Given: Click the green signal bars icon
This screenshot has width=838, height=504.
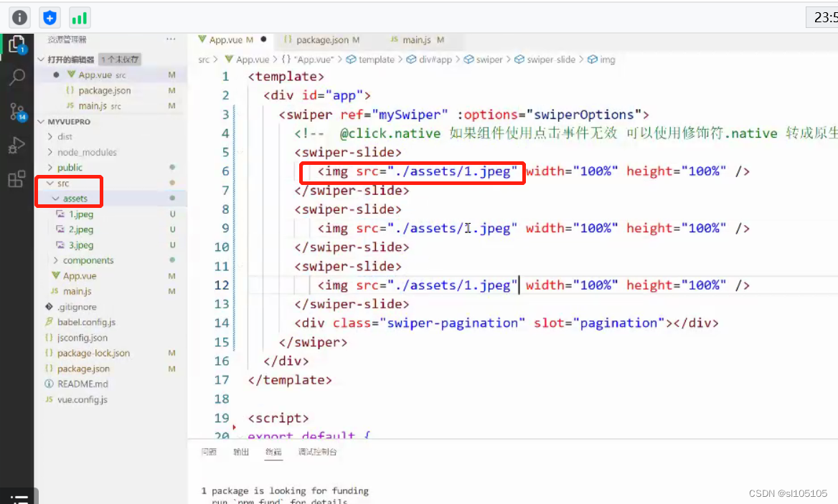Looking at the screenshot, I should (x=80, y=17).
